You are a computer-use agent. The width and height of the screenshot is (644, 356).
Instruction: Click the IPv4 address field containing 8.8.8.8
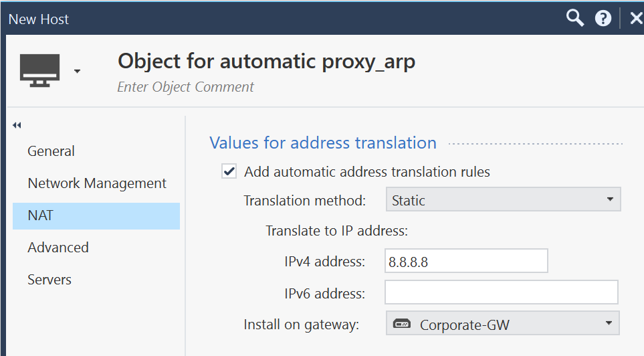pos(466,262)
